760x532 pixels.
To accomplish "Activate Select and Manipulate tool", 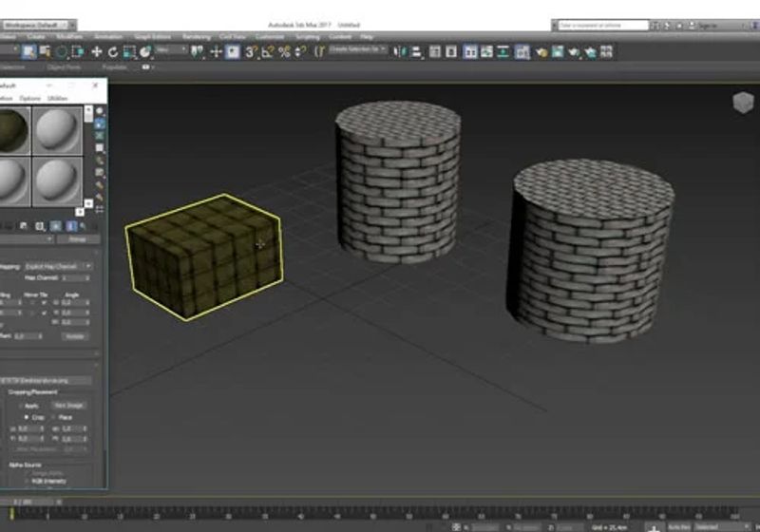I will [x=216, y=52].
